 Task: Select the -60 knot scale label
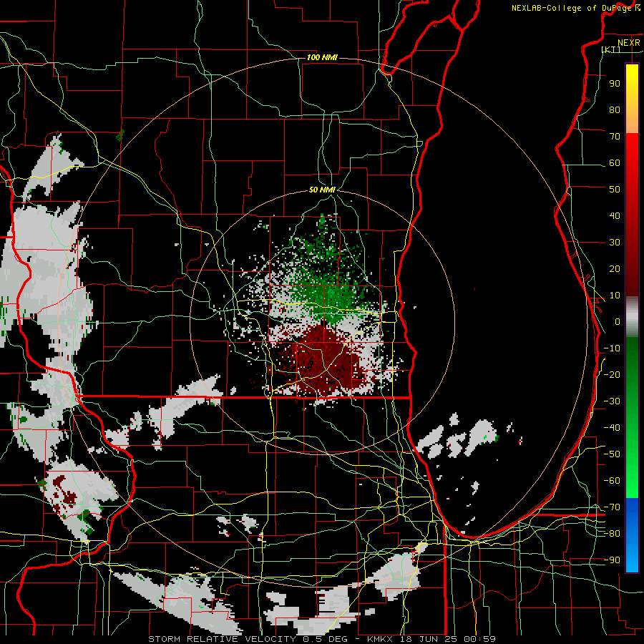pos(612,481)
